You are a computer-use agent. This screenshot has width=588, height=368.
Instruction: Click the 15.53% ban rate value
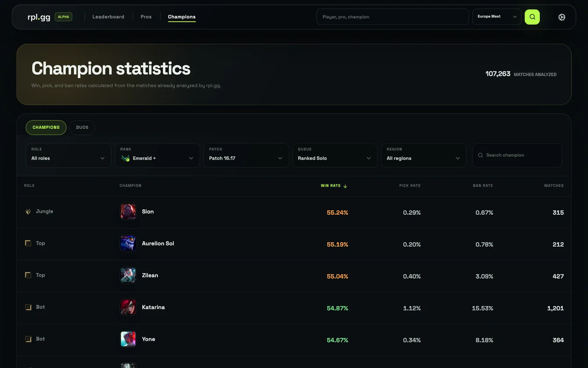483,308
